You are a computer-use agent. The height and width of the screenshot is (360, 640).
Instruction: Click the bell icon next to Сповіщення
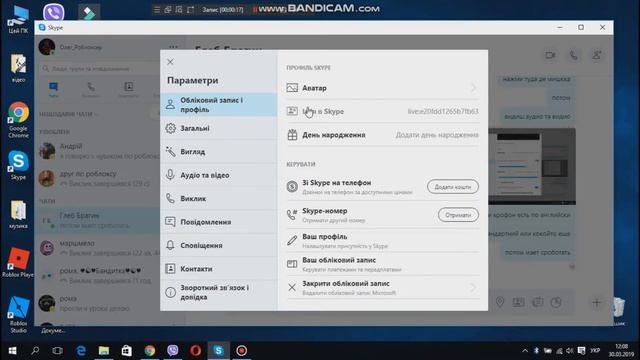point(171,245)
